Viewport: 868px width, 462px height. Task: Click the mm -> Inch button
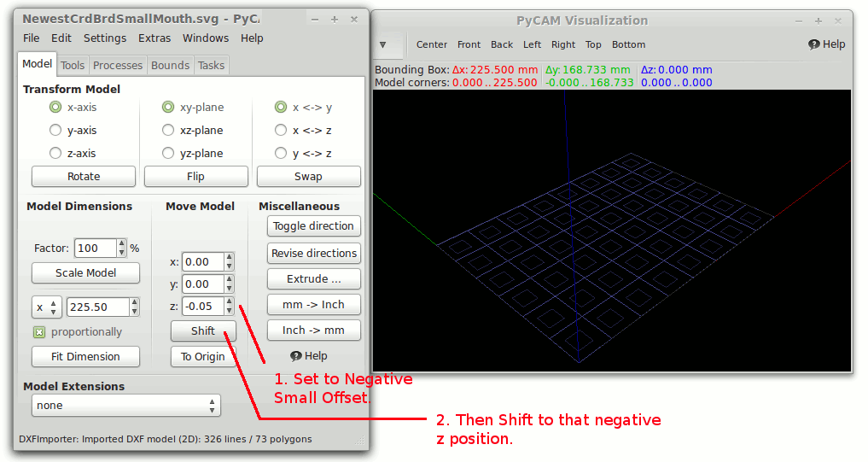[313, 305]
